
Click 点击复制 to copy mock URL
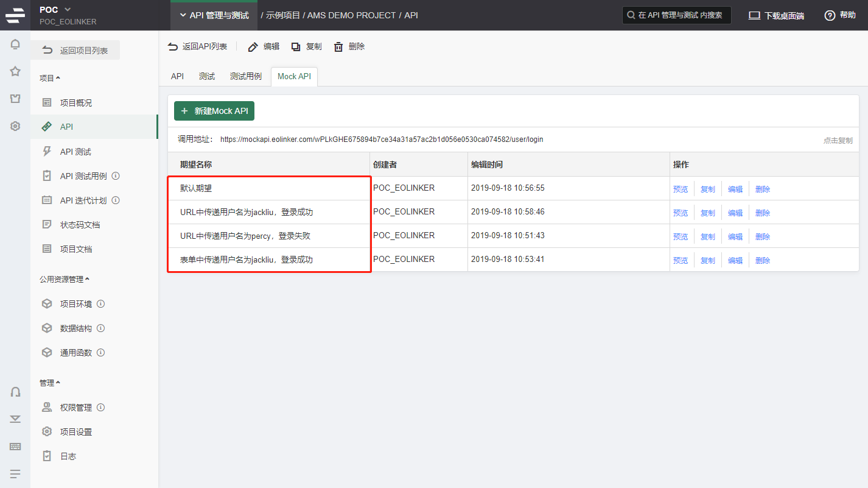click(838, 140)
